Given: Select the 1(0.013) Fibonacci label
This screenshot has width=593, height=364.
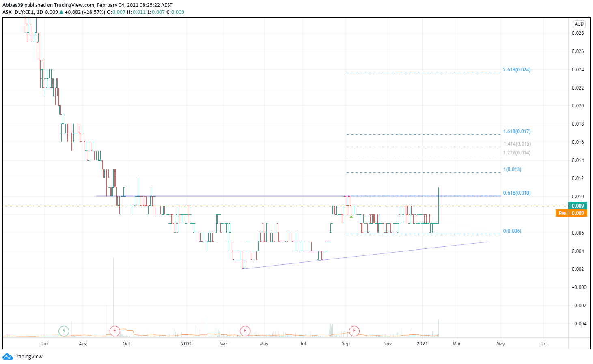Looking at the screenshot, I should point(512,169).
